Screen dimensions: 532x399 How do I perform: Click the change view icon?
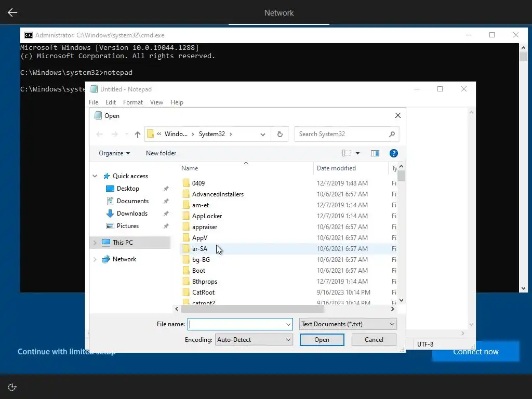click(x=347, y=153)
